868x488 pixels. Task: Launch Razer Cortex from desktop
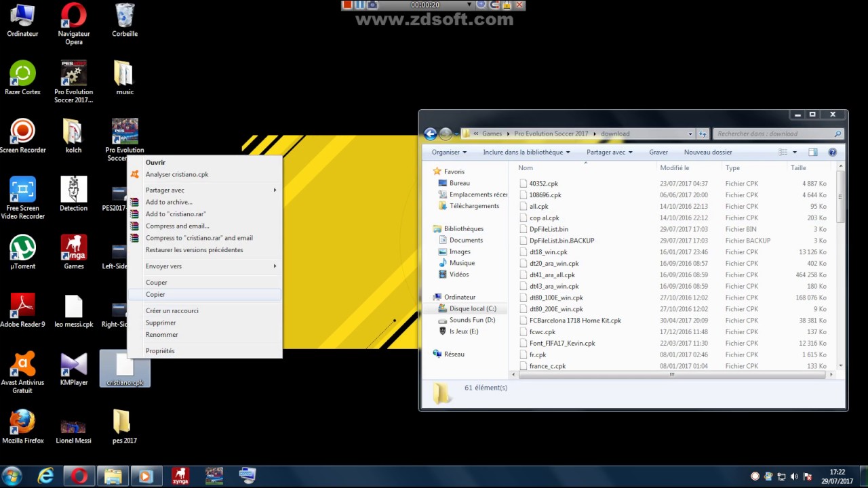point(22,78)
